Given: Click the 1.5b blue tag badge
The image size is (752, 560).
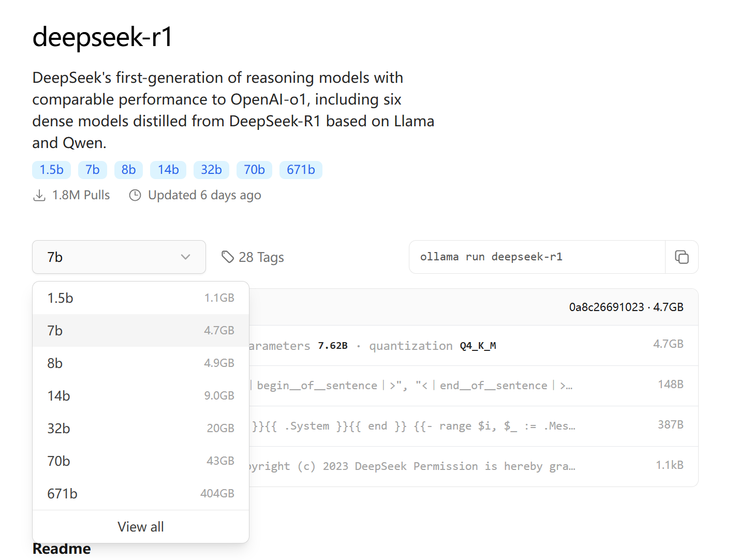Looking at the screenshot, I should coord(52,170).
